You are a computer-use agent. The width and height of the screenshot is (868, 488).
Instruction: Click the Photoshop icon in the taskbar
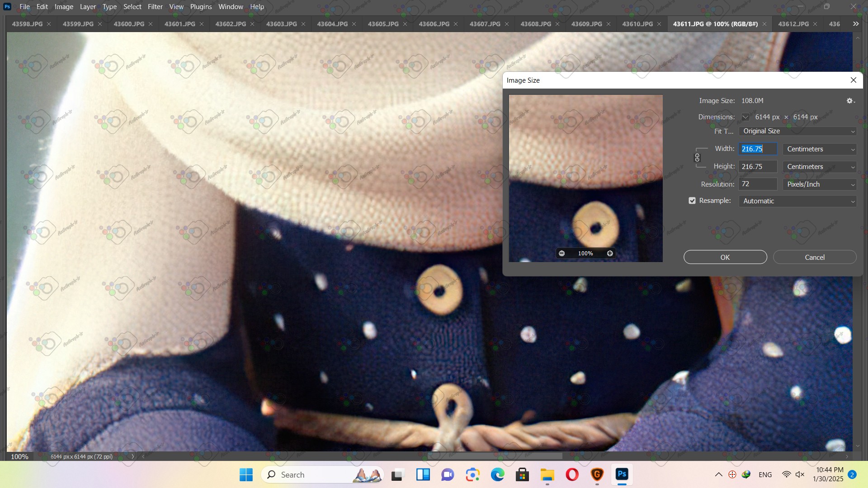coord(622,474)
